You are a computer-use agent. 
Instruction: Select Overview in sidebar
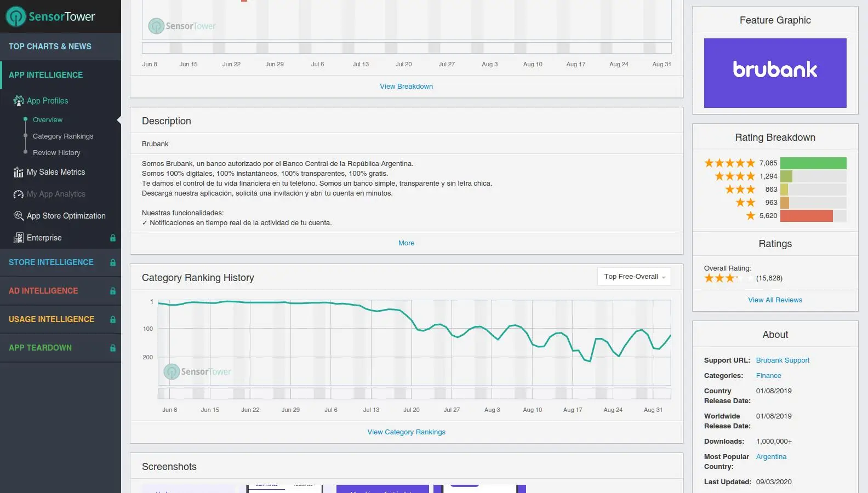coord(48,120)
